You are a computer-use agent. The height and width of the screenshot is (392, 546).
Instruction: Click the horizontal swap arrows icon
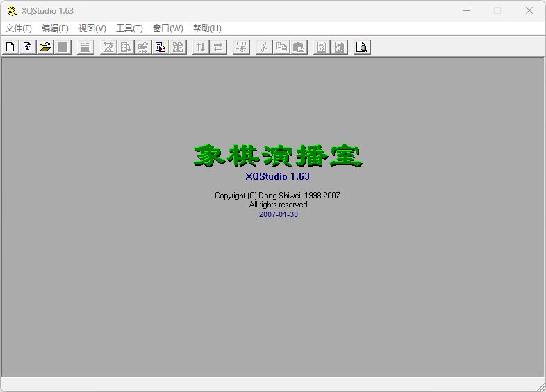pyautogui.click(x=218, y=47)
